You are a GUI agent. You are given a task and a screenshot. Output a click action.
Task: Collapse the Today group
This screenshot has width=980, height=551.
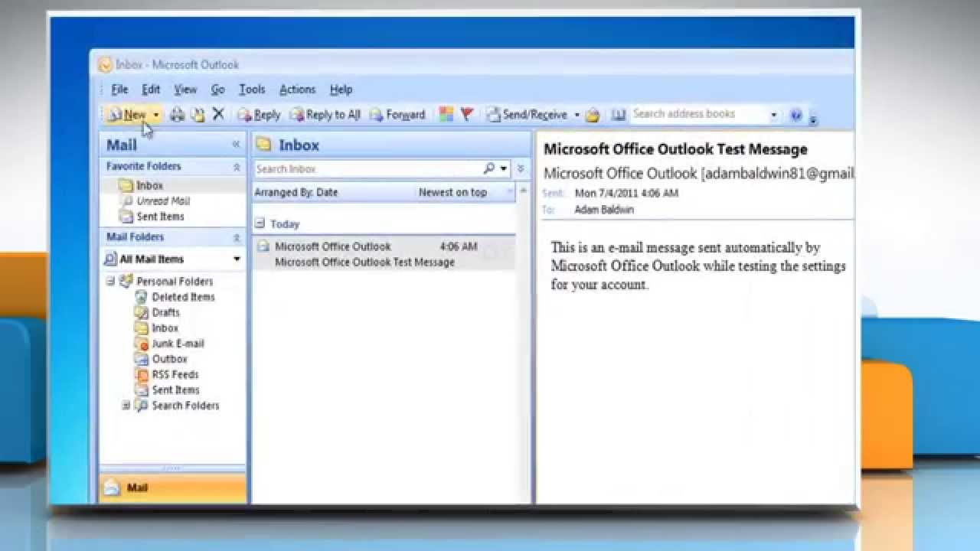(260, 223)
